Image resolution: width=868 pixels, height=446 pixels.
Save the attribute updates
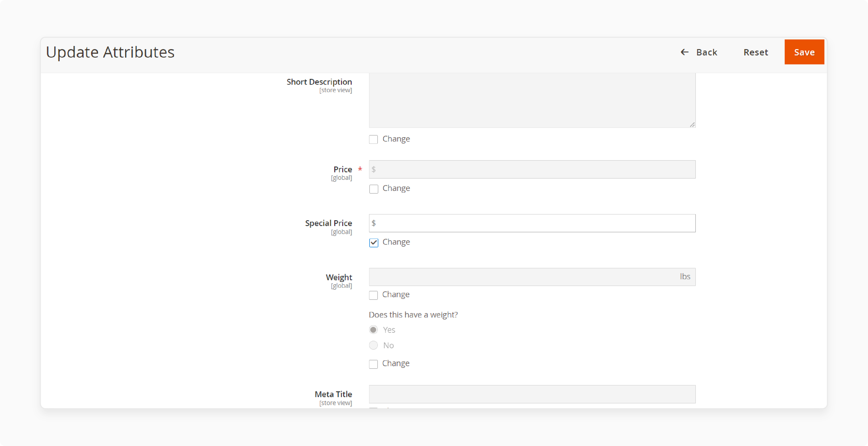(x=804, y=52)
